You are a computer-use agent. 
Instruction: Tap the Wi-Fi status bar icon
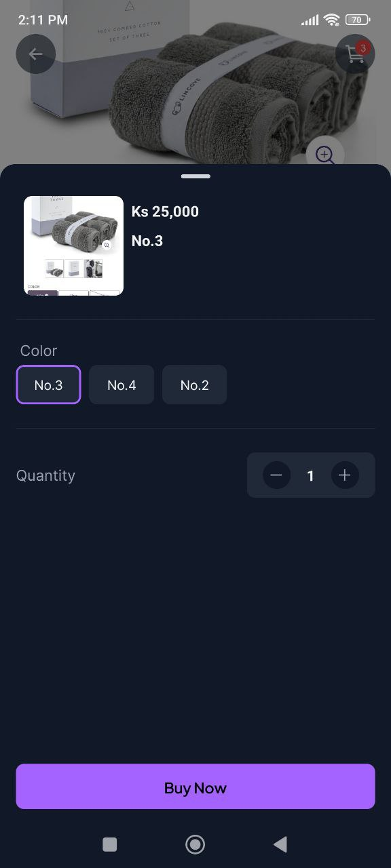(331, 20)
